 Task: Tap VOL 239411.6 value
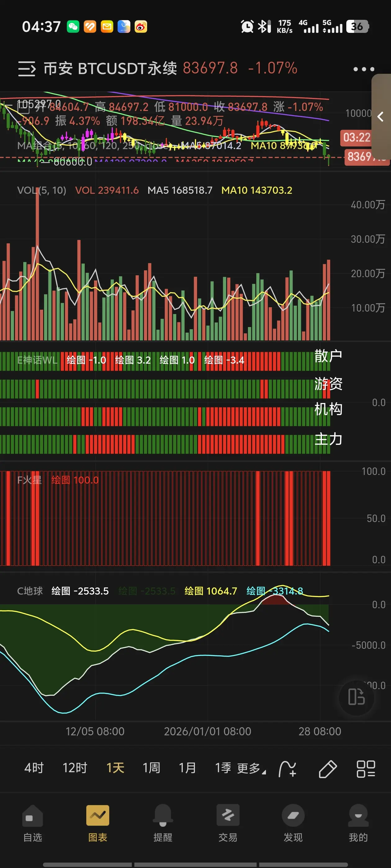click(x=107, y=190)
